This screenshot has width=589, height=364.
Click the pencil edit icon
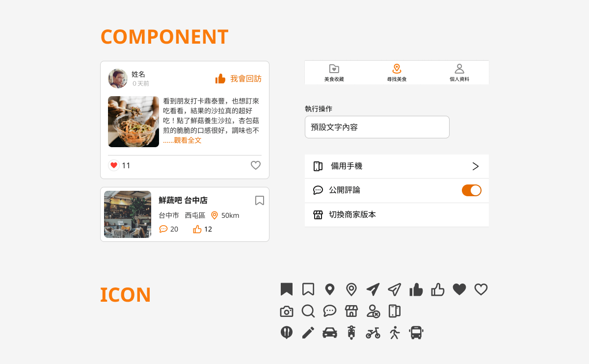pyautogui.click(x=308, y=333)
